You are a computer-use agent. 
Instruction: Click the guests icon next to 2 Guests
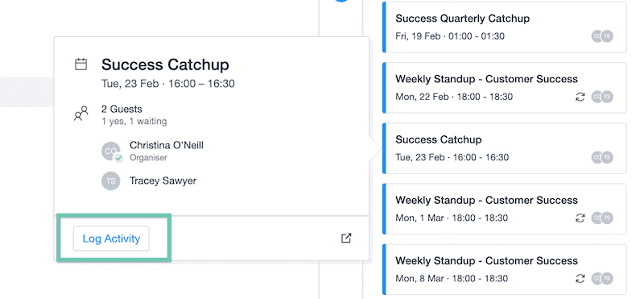coord(81,113)
